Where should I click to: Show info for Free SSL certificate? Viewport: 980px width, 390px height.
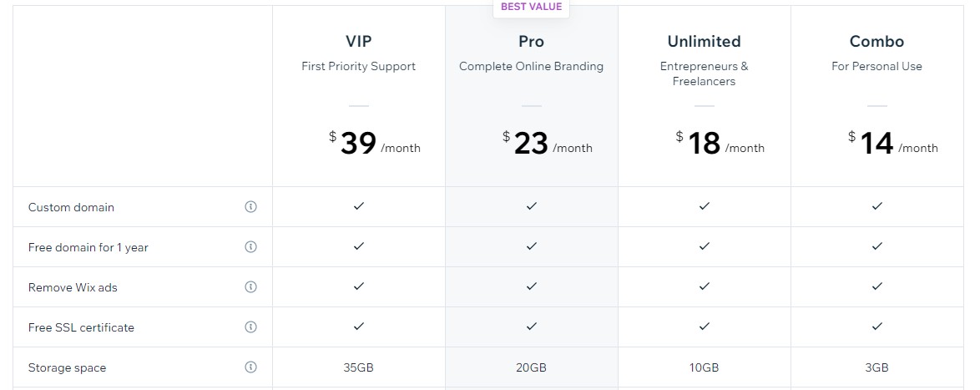(250, 327)
